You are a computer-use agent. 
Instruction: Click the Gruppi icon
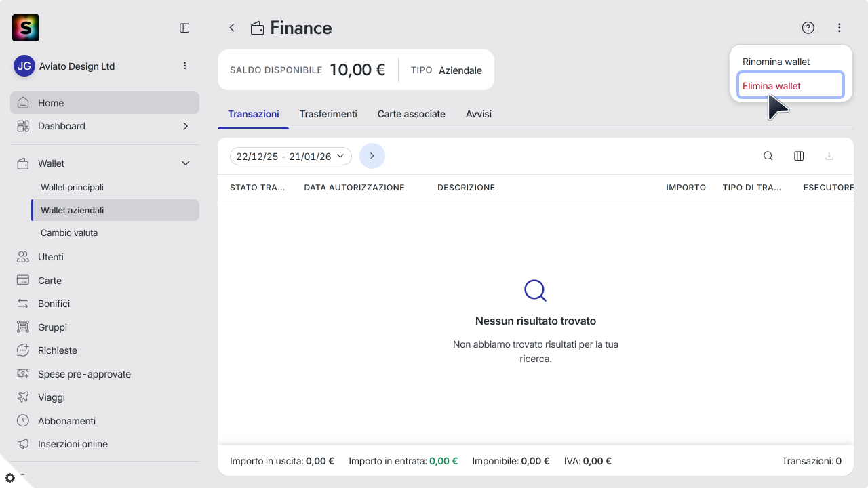(x=23, y=327)
